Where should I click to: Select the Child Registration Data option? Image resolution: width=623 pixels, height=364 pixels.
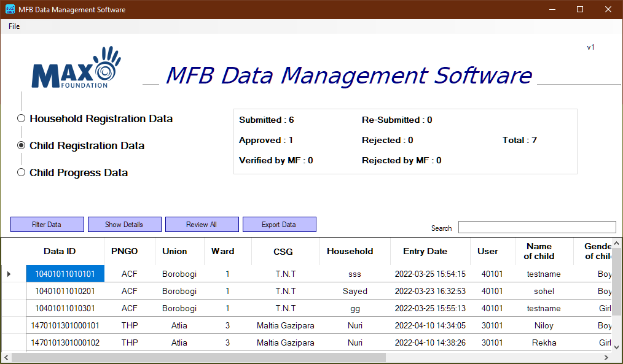point(21,145)
